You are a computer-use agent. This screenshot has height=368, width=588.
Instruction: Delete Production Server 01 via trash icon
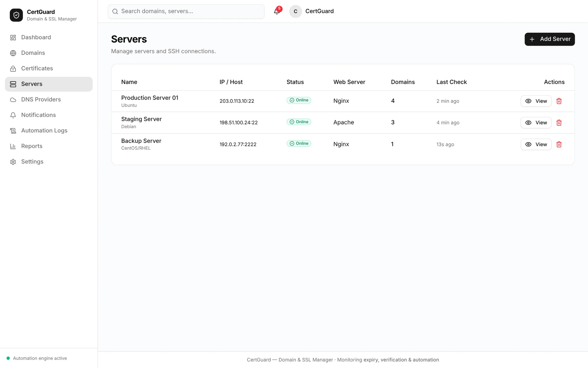pos(559,101)
